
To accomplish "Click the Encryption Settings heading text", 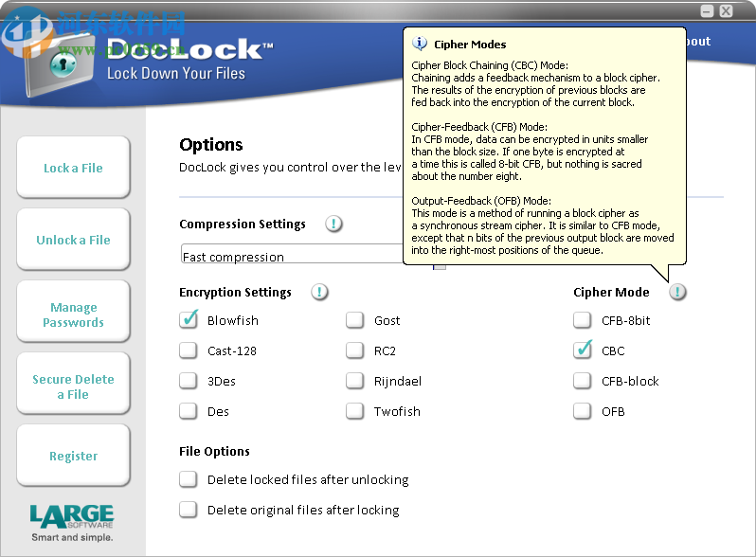I will tap(235, 293).
